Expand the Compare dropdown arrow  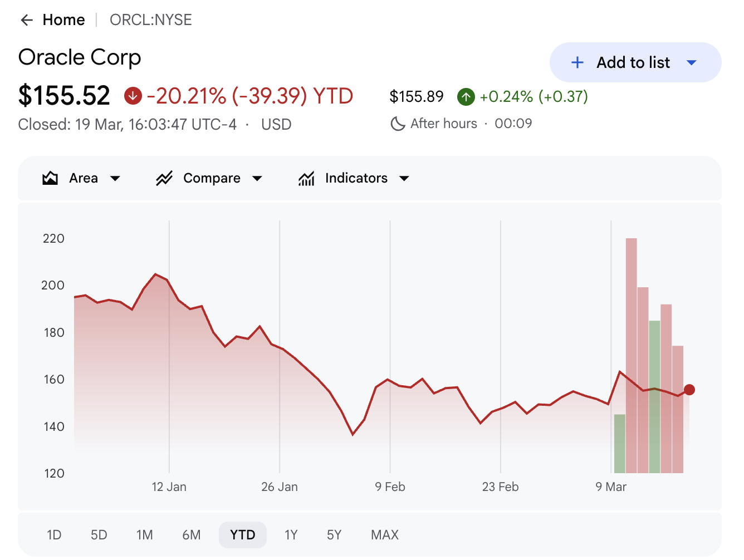[257, 179]
